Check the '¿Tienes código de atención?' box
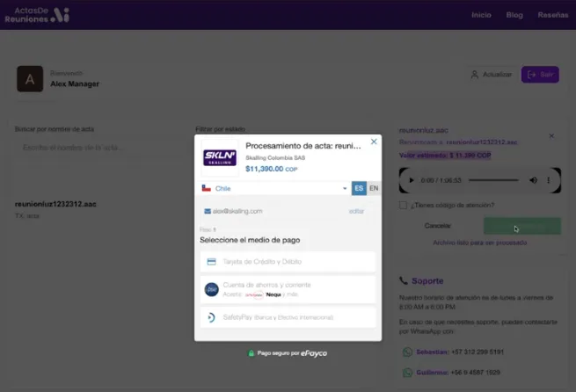576x392 pixels. click(x=403, y=206)
